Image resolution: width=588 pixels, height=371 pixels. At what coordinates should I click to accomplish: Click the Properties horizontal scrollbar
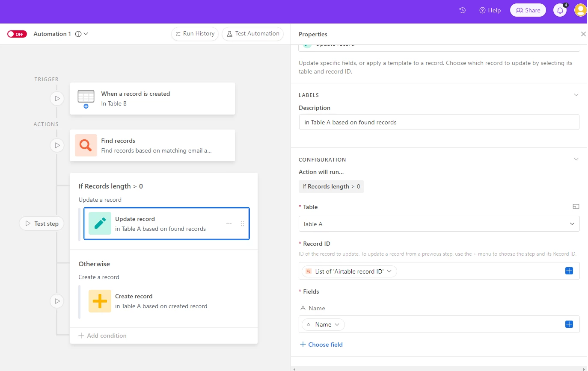pyautogui.click(x=439, y=368)
